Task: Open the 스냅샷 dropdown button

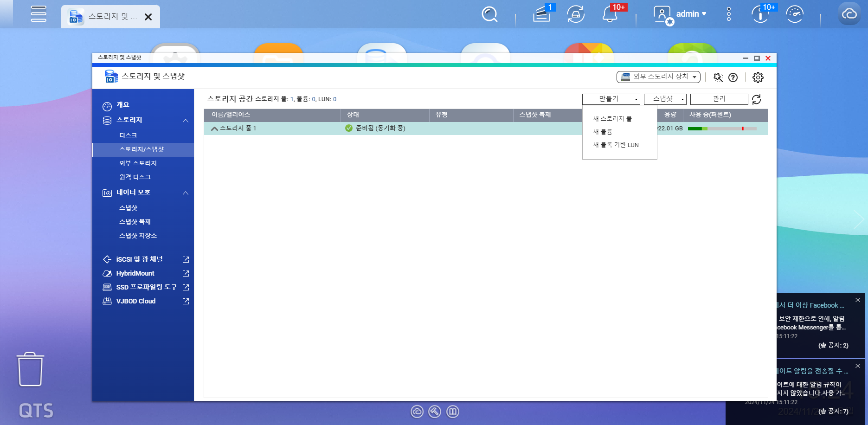Action: coord(665,99)
